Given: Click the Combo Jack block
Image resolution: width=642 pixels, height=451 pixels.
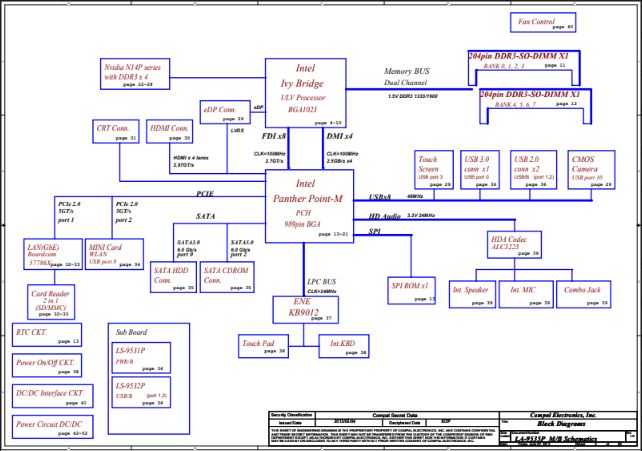Looking at the screenshot, I should click(583, 294).
